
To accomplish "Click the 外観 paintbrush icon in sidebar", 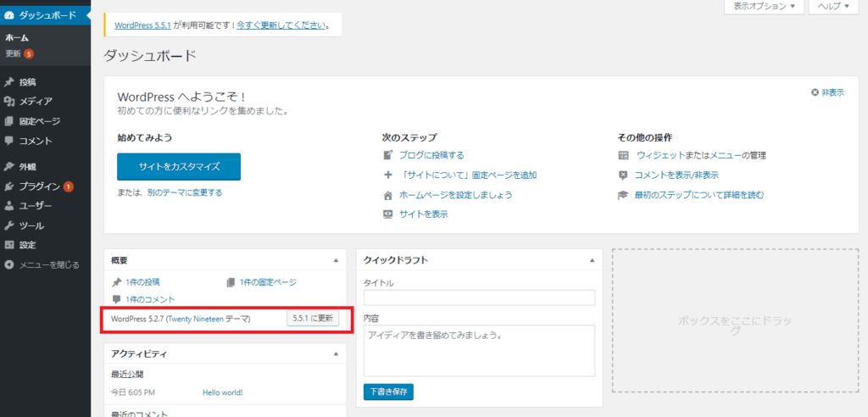I will pos(9,167).
